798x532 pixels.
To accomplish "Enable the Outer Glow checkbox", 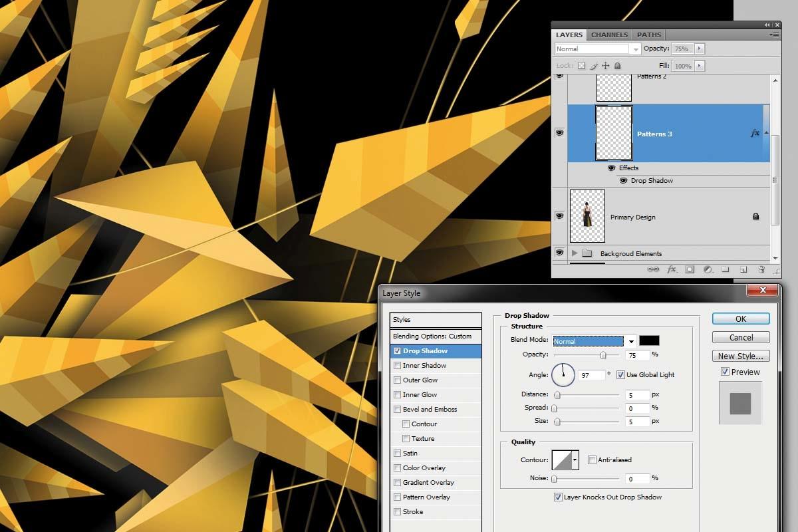I will pos(397,380).
